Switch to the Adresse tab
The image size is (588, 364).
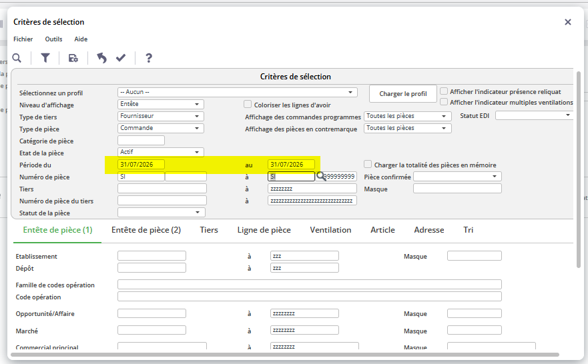tap(429, 230)
